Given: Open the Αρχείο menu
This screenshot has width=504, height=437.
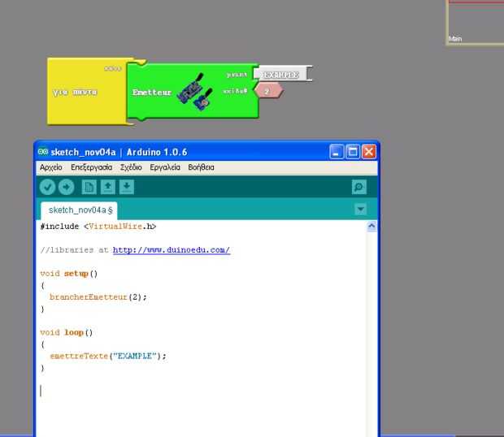Looking at the screenshot, I should click(50, 167).
